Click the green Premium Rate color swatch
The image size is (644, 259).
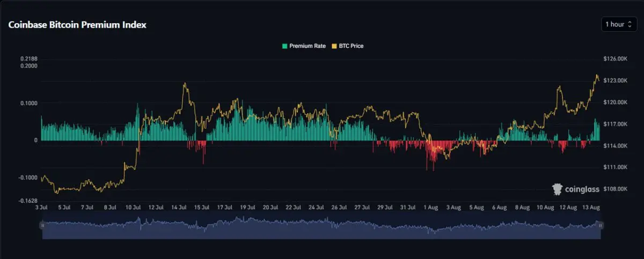coord(284,46)
